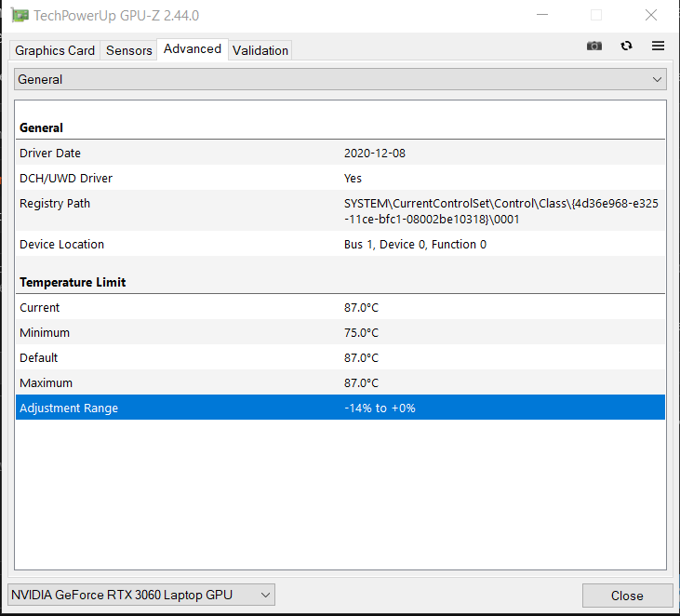Open the NVIDIA GeForce RTX 3060 GPU selector

(x=141, y=595)
